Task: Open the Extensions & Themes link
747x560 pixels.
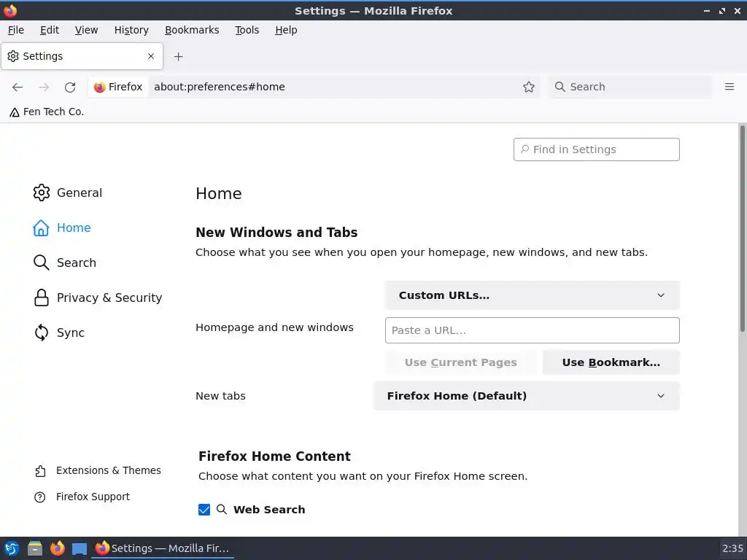Action: pos(109,470)
